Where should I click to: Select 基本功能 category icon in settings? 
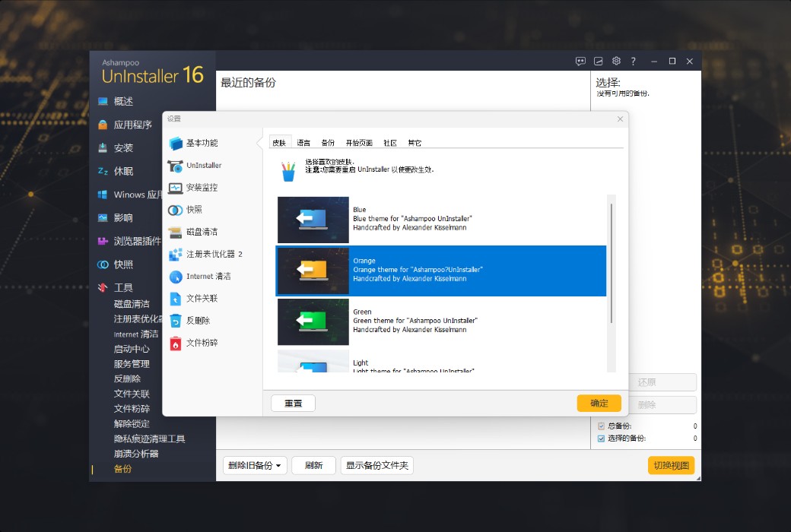(x=176, y=143)
